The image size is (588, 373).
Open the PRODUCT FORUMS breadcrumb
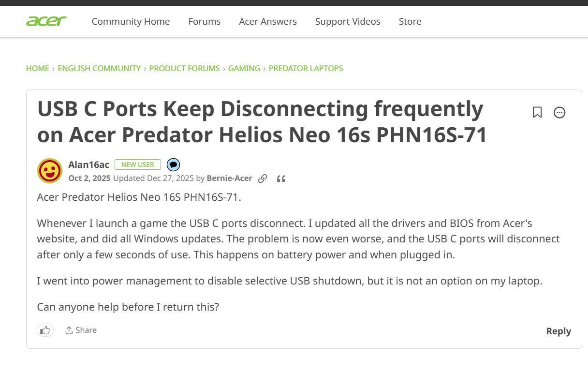184,68
